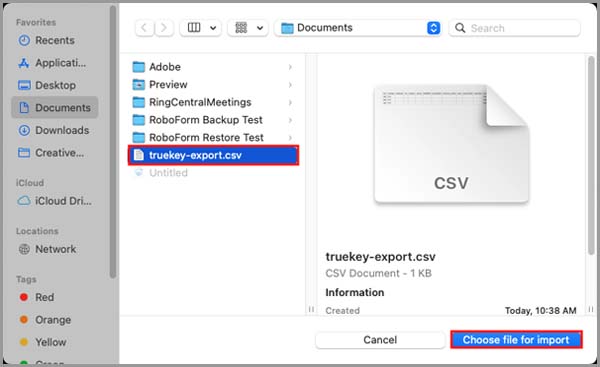Expand the Preview folder chevron
This screenshot has height=367, width=600.
pos(290,85)
